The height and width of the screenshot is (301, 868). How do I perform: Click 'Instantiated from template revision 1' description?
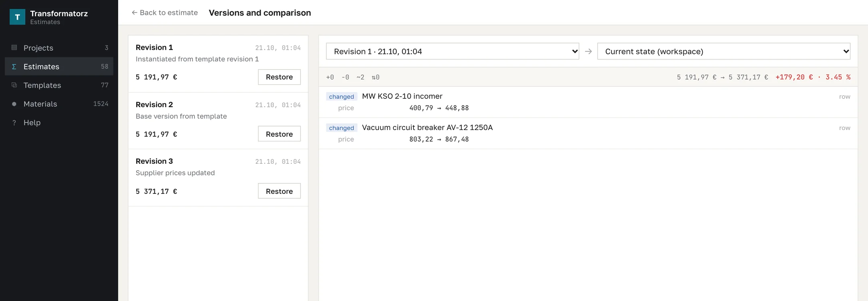click(197, 59)
